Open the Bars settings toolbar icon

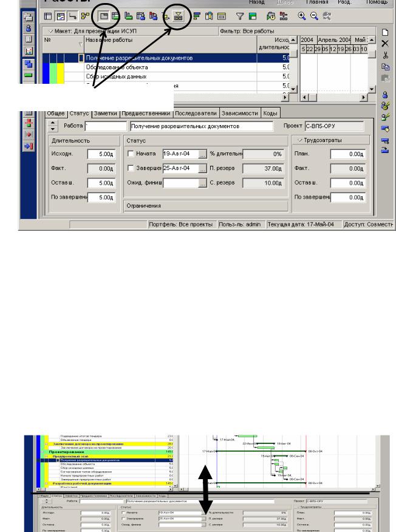click(x=196, y=16)
